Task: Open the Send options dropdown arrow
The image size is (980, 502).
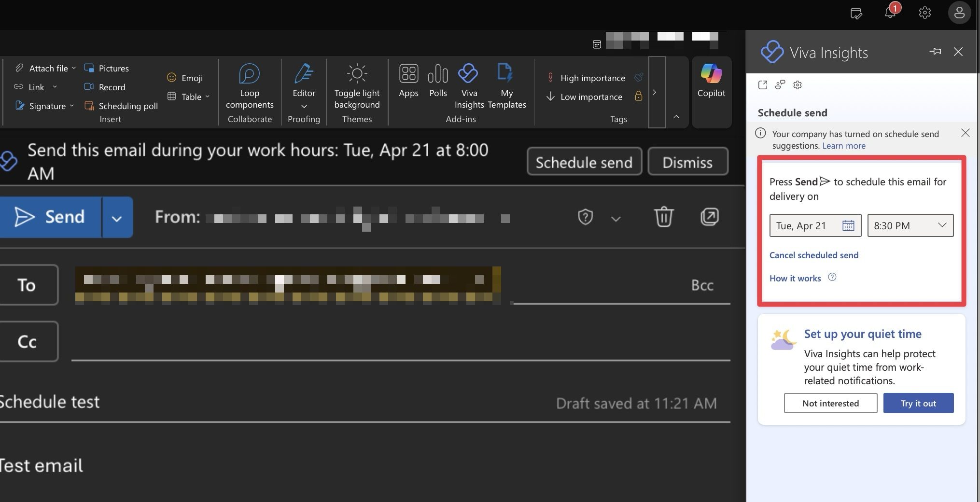Action: pos(117,218)
